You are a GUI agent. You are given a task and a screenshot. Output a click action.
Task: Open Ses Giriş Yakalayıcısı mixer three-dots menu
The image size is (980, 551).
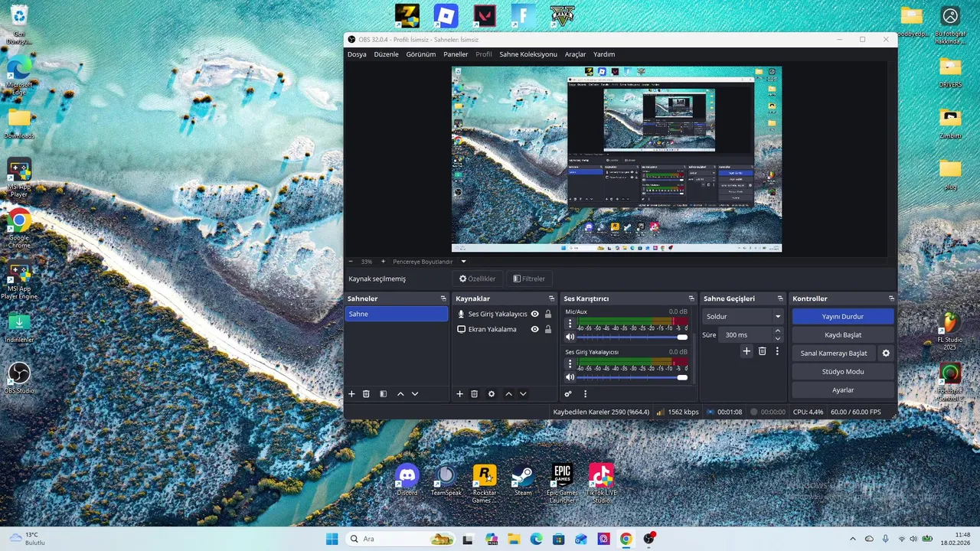[570, 364]
